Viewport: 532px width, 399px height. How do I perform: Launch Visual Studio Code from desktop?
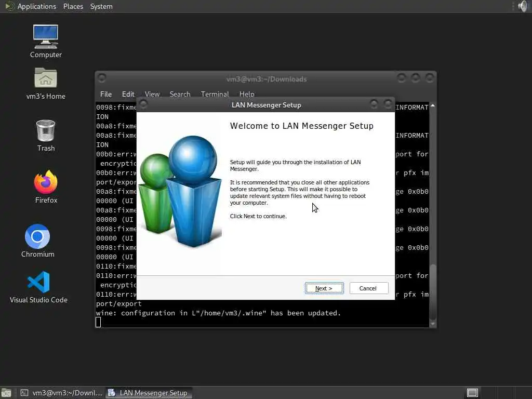[x=38, y=287]
